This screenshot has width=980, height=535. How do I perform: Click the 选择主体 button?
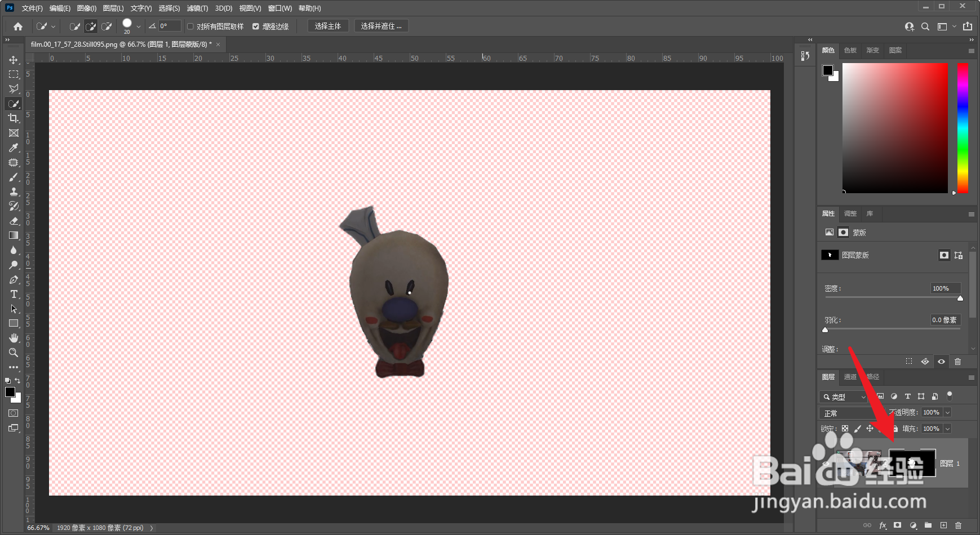click(x=328, y=26)
